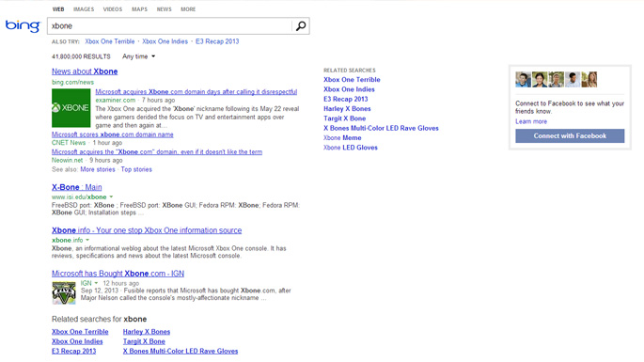The image size is (644, 362).
Task: Click the last Facebook friend photo
Action: (x=589, y=79)
